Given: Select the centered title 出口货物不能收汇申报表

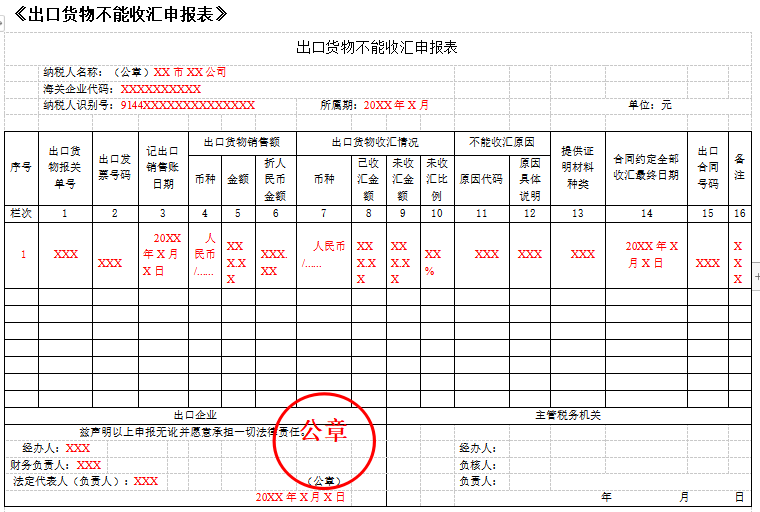Looking at the screenshot, I should (x=377, y=47).
